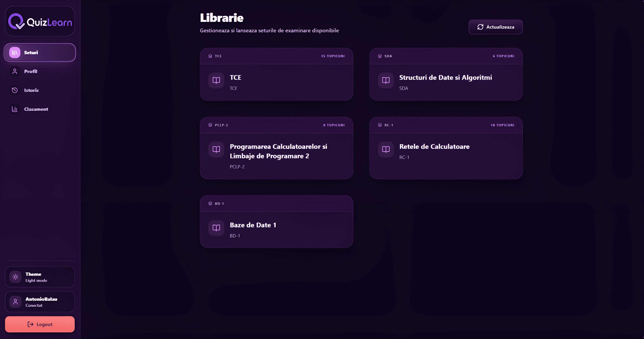Click the 'PCLP-2' subtitle under Programarea Calculatoarelor
This screenshot has height=339, width=644.
click(237, 167)
